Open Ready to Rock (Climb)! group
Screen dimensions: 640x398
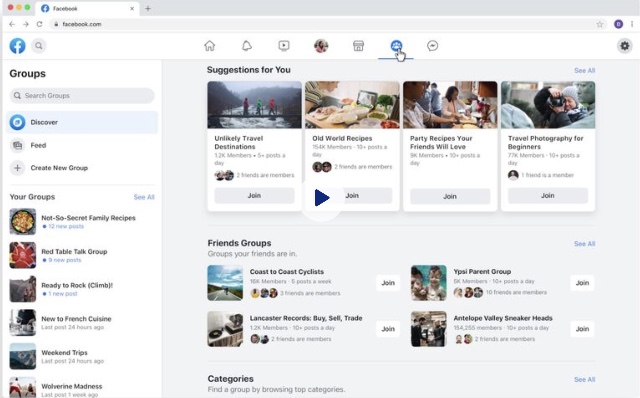(82, 289)
